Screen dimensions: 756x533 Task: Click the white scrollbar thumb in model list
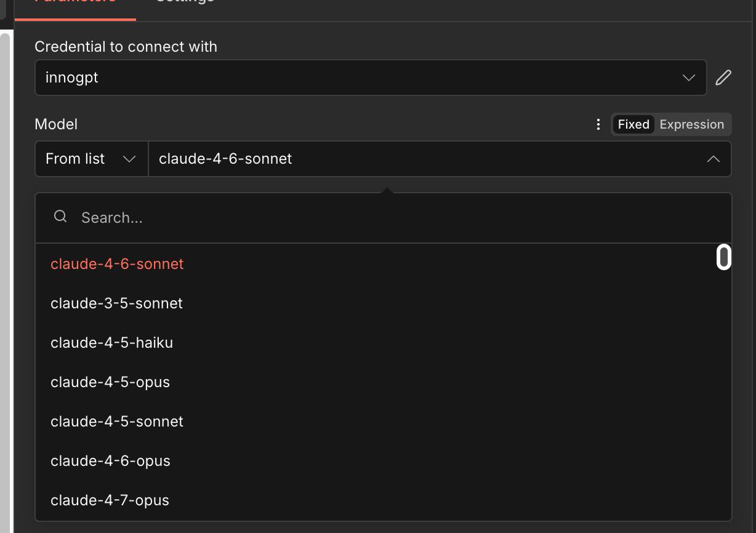coord(724,258)
